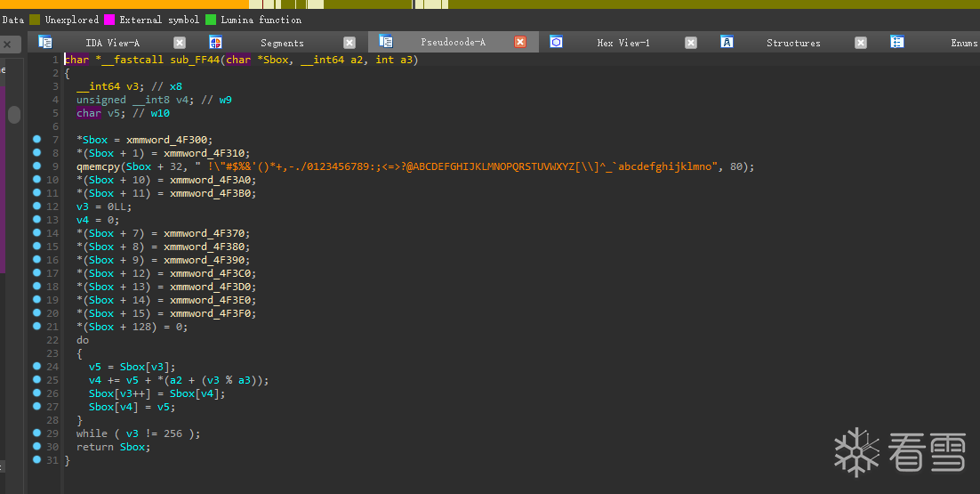
Task: Click the Segments tab icon
Action: 215,42
